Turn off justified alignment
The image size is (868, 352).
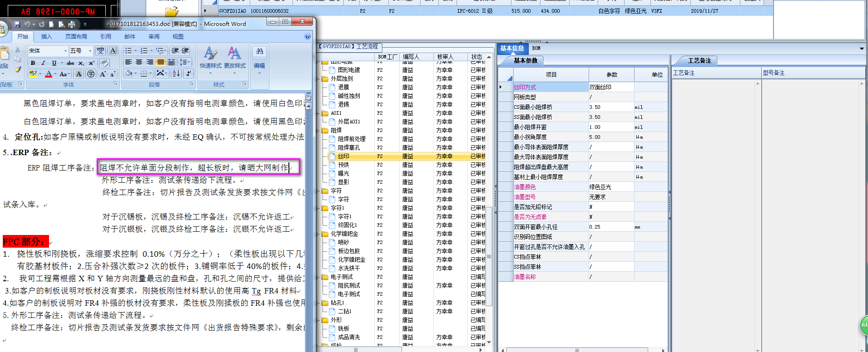pos(160,62)
